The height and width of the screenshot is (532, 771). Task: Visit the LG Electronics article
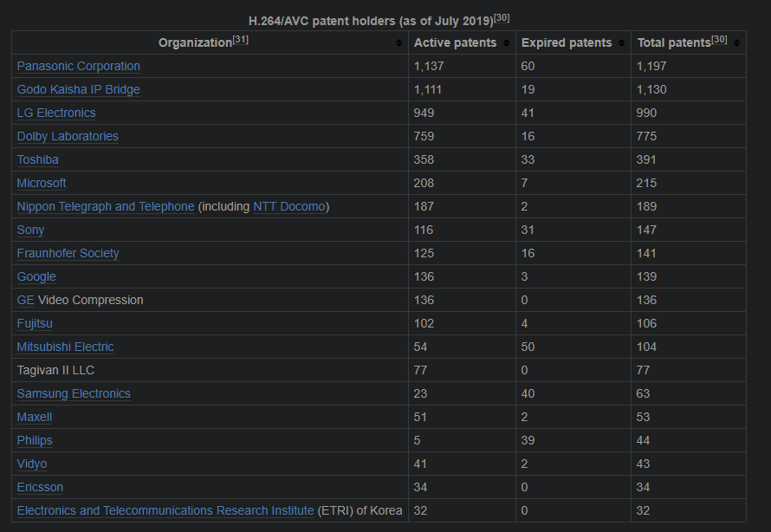(x=56, y=113)
